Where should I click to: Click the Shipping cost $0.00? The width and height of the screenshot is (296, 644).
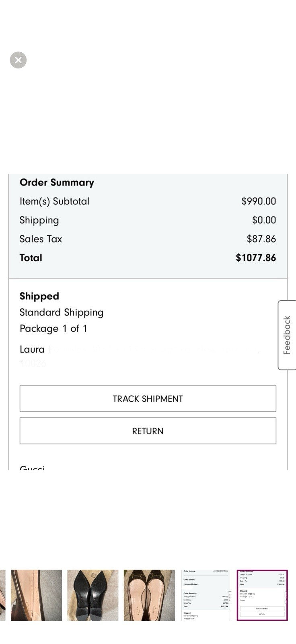pyautogui.click(x=264, y=220)
